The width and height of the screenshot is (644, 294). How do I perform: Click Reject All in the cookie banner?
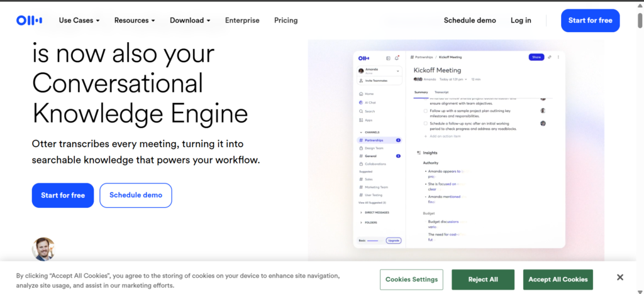point(483,280)
